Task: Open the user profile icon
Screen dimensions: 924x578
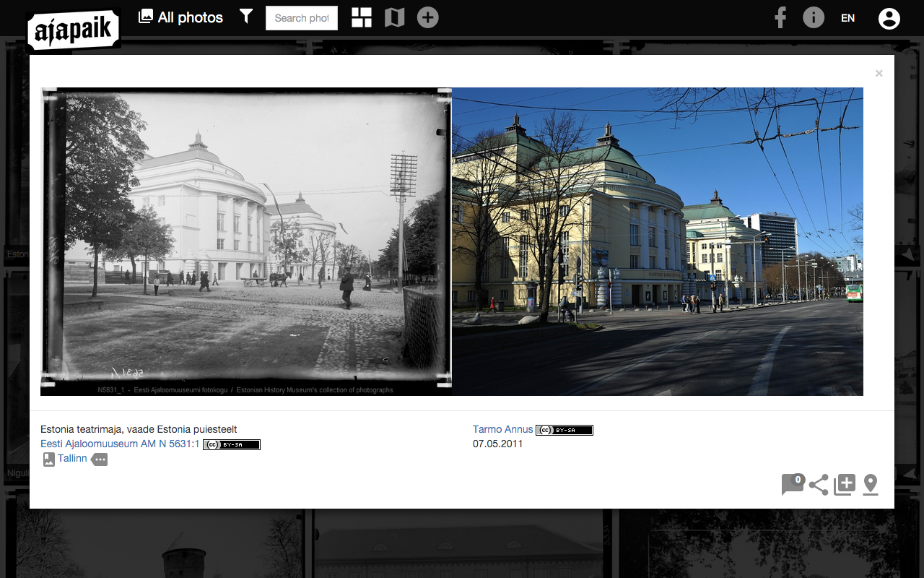Action: [x=889, y=19]
